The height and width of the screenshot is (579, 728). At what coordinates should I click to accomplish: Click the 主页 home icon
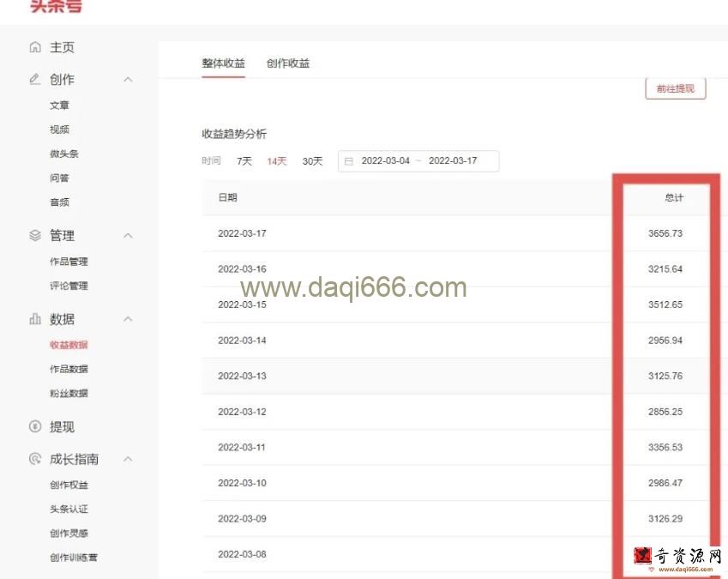(35, 47)
